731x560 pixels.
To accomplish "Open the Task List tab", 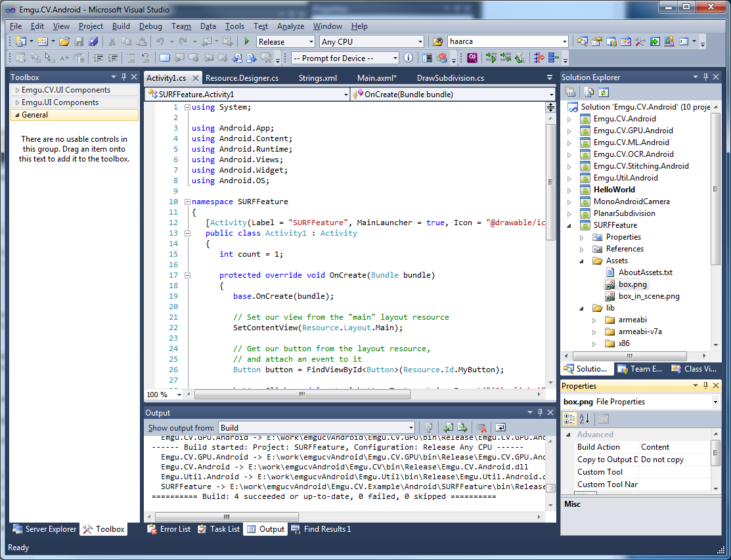I will coord(219,529).
